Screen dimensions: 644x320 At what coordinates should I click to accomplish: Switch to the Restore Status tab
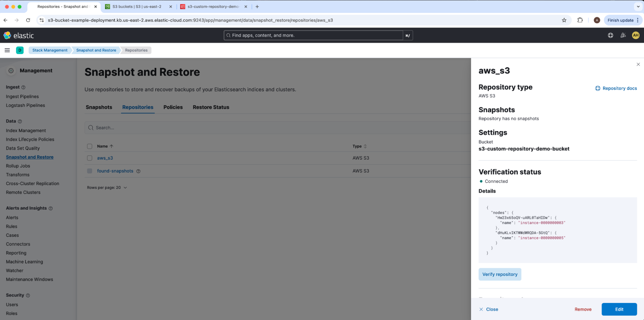coord(211,107)
